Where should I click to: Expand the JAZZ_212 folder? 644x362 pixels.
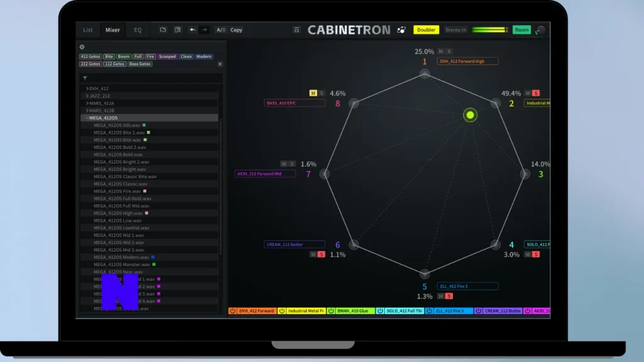tap(87, 96)
